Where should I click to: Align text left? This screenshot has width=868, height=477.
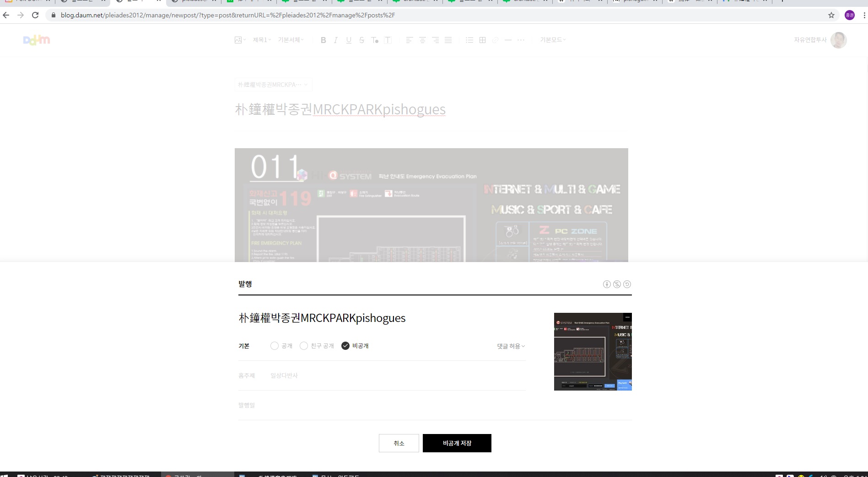pyautogui.click(x=409, y=40)
